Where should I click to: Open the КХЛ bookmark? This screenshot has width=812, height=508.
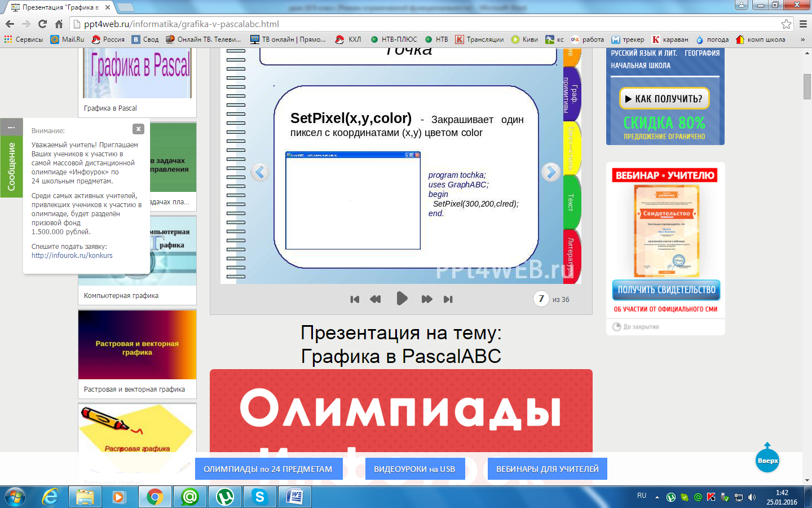[x=348, y=40]
